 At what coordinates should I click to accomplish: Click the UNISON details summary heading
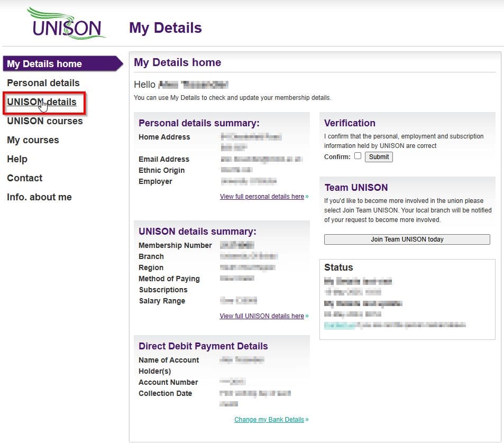tap(197, 232)
